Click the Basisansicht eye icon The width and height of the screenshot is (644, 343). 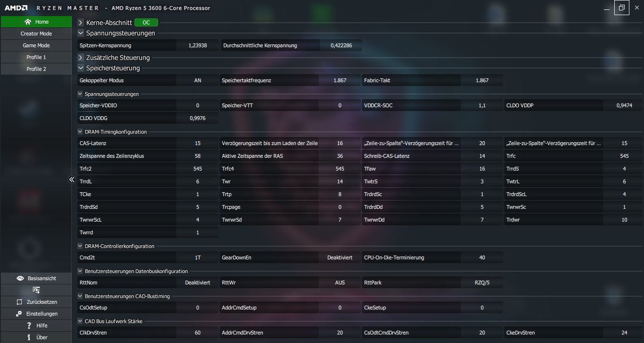(x=20, y=278)
